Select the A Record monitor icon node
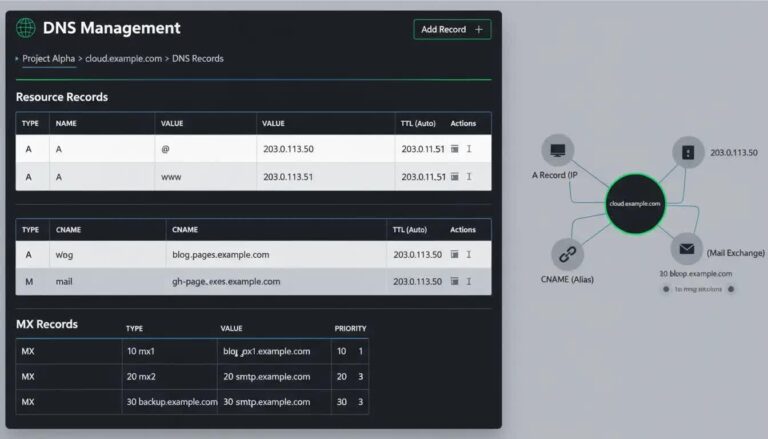The image size is (768, 439). pyautogui.click(x=557, y=150)
